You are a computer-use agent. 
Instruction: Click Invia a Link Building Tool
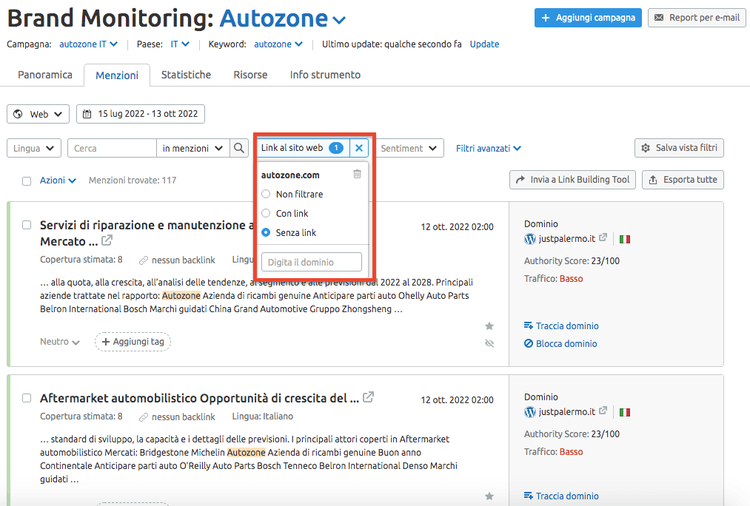pos(573,180)
